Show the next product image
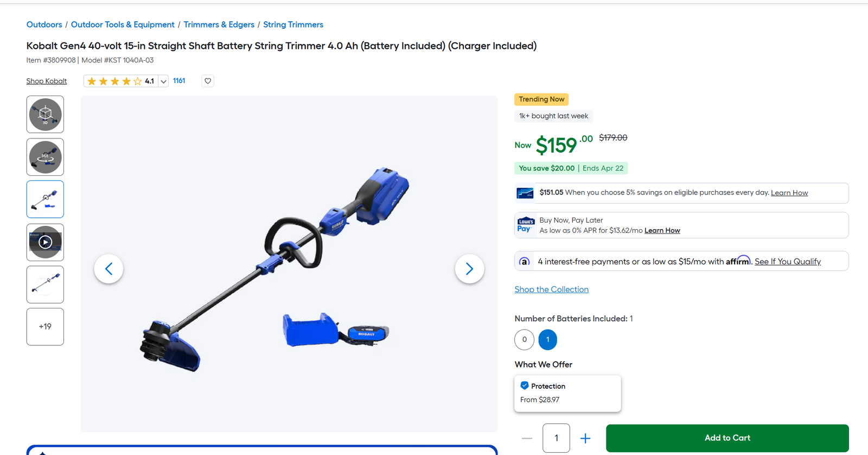This screenshot has height=455, width=868. [469, 269]
